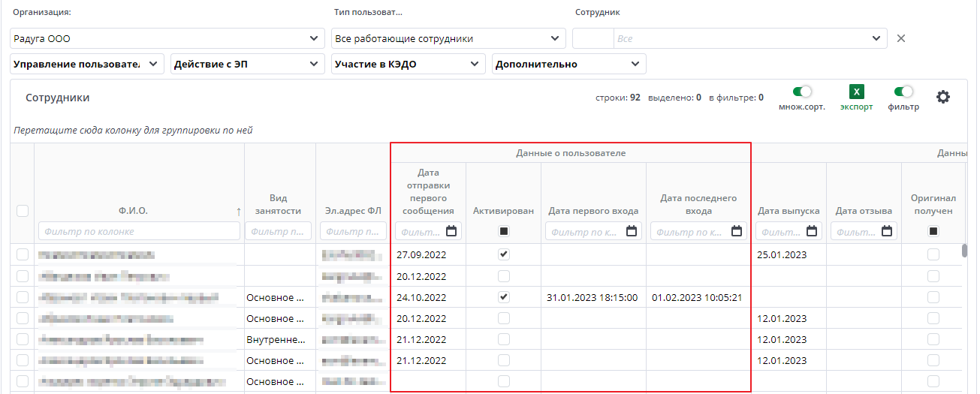Image resolution: width=980 pixels, height=394 pixels.
Task: Click the экспорт label
Action: (x=856, y=107)
